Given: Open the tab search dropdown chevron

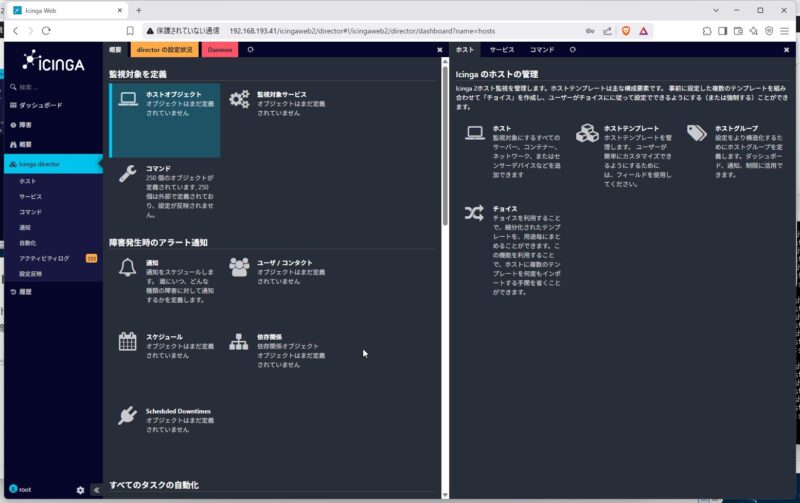Looking at the screenshot, I should pos(716,10).
